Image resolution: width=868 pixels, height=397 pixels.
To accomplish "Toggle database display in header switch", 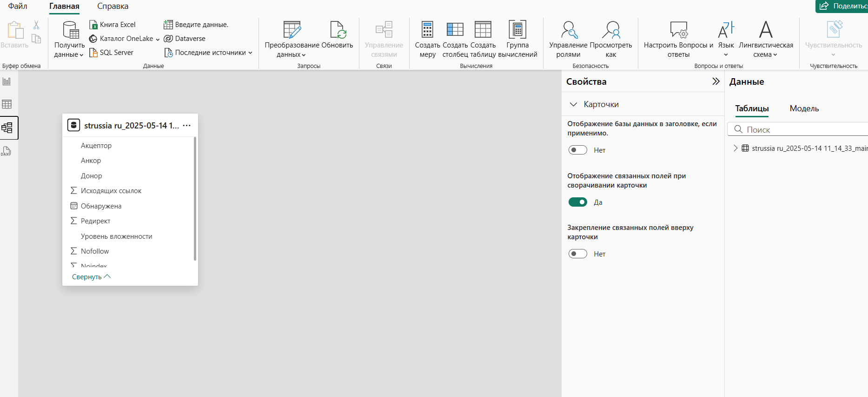I will click(577, 150).
